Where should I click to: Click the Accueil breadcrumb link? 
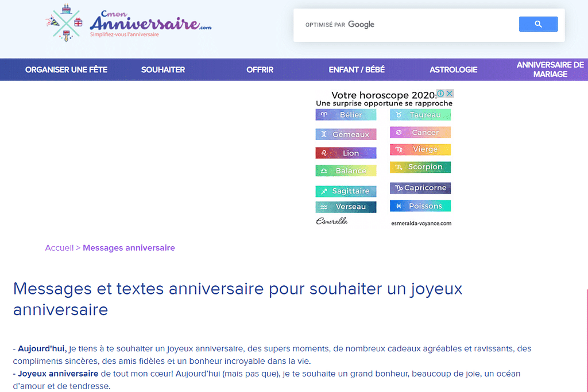coord(59,248)
